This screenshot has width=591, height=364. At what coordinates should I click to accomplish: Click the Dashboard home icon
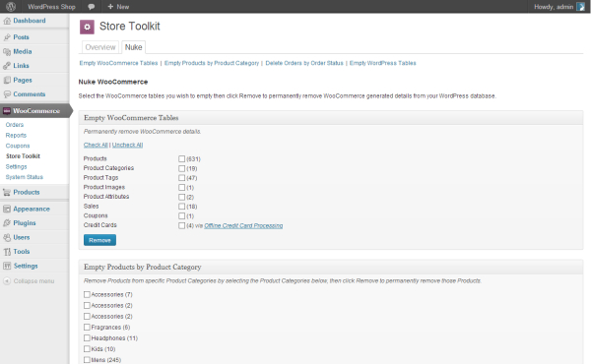[x=7, y=21]
